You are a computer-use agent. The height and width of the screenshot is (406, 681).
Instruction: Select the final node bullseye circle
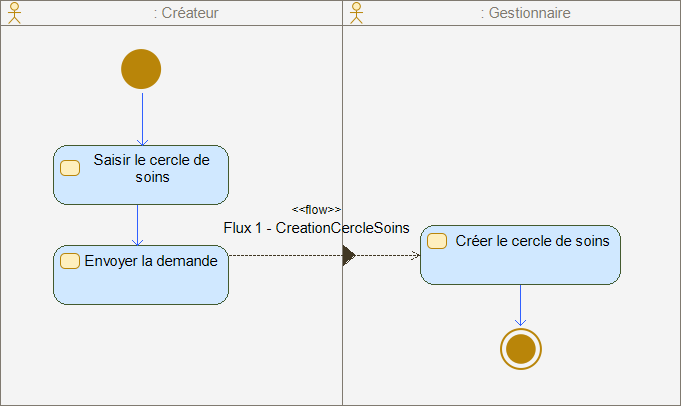coord(520,348)
